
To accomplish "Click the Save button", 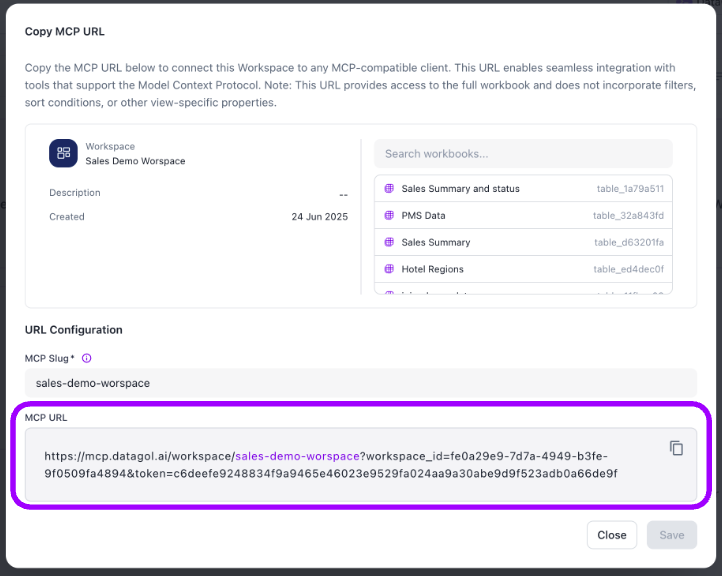I will (x=671, y=535).
